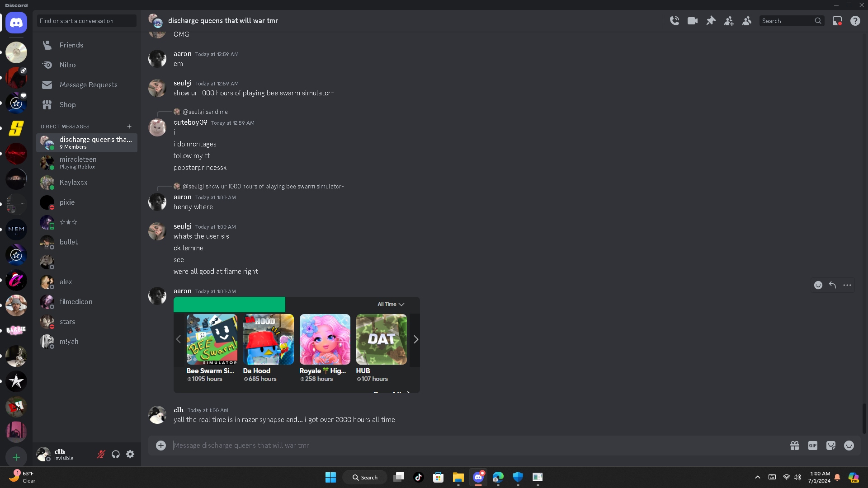868x488 pixels.
Task: Create a new DM with the plus icon
Action: pyautogui.click(x=129, y=127)
